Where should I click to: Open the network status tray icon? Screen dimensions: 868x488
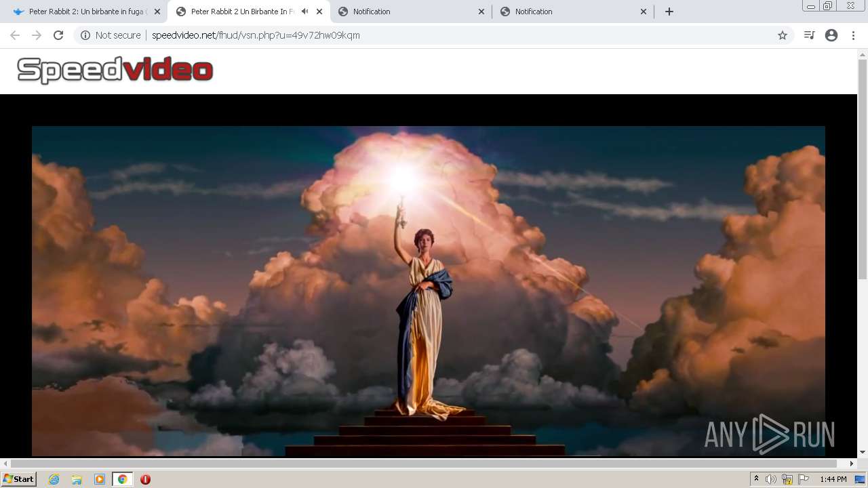coord(787,479)
